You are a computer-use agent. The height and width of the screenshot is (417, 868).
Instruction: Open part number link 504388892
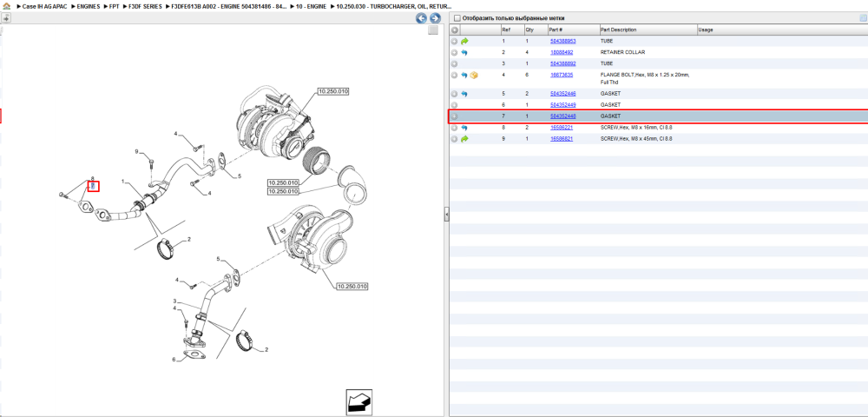point(562,63)
